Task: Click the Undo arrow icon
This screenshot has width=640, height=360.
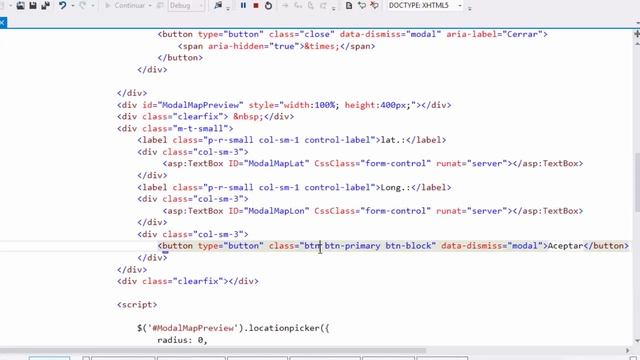Action: (x=62, y=5)
